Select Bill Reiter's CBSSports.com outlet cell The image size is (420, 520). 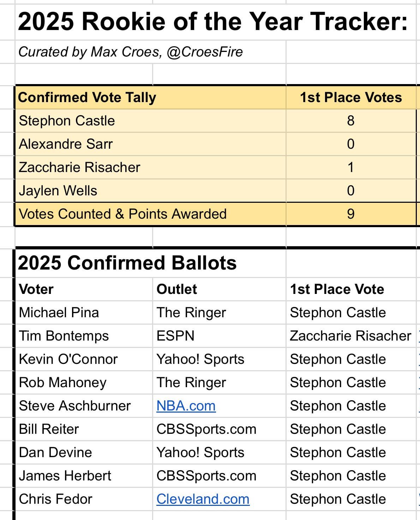coord(206,429)
